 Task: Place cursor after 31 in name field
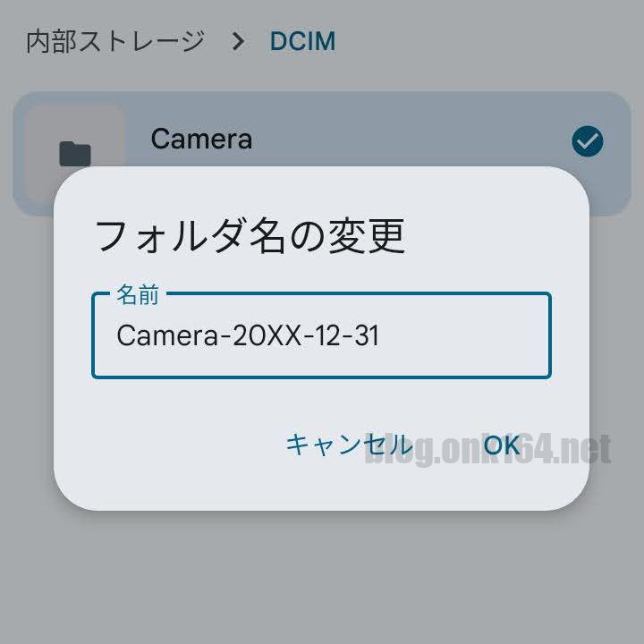click(x=380, y=335)
